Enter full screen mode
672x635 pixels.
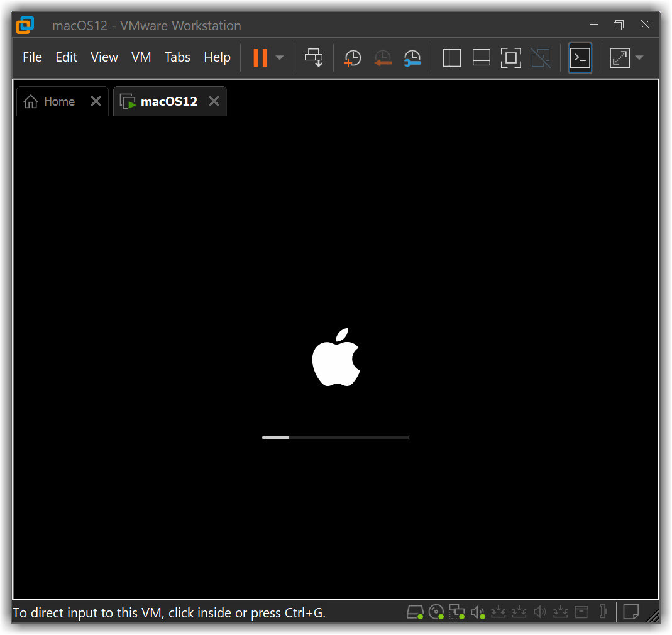point(511,57)
